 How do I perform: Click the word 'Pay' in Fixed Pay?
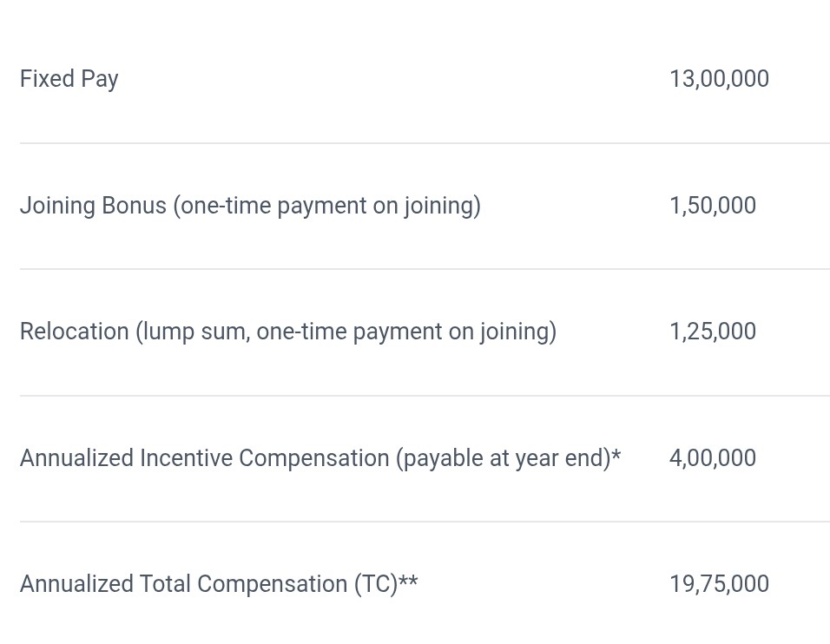(x=100, y=79)
